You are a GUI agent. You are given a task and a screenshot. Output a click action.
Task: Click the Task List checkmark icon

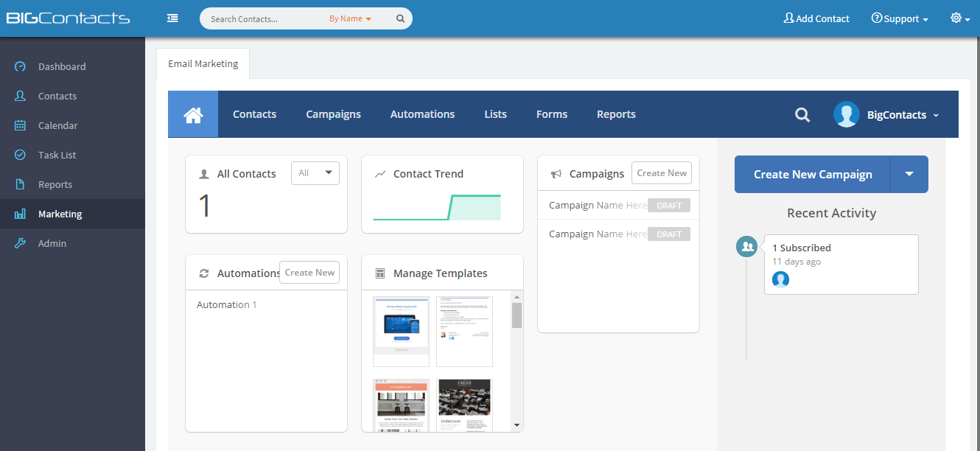(21, 155)
